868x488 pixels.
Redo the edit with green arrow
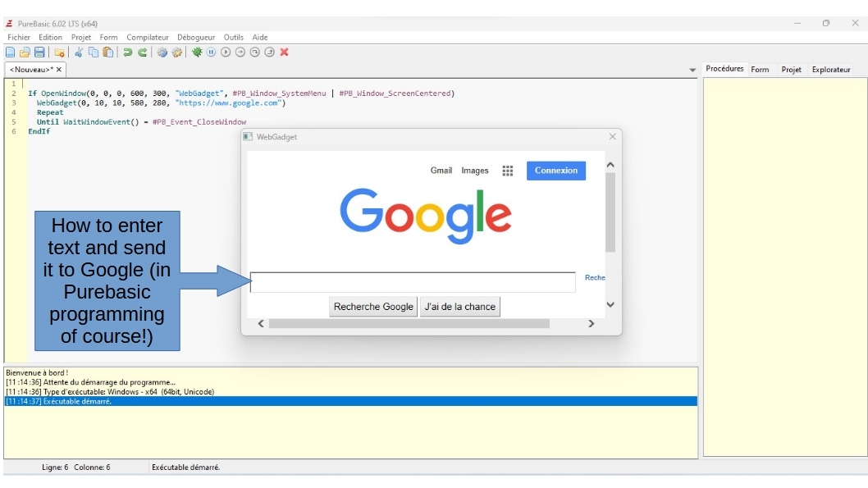click(x=142, y=52)
